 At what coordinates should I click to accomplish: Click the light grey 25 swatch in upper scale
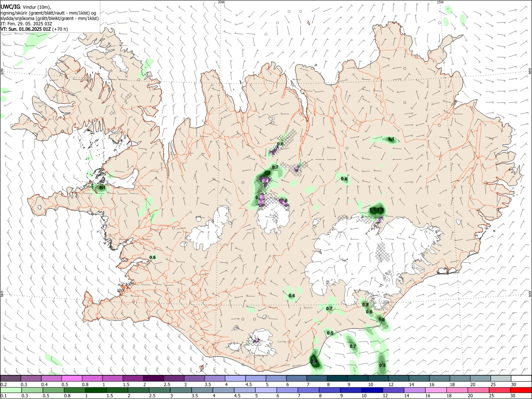tap(501, 379)
